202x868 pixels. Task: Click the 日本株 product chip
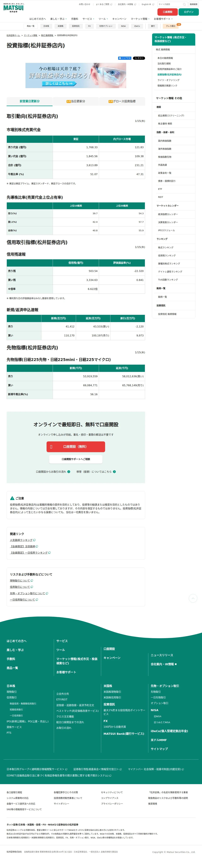point(46,26)
